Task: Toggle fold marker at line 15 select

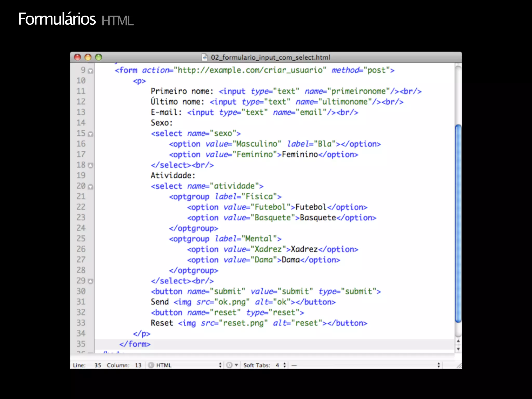Action: click(x=90, y=134)
